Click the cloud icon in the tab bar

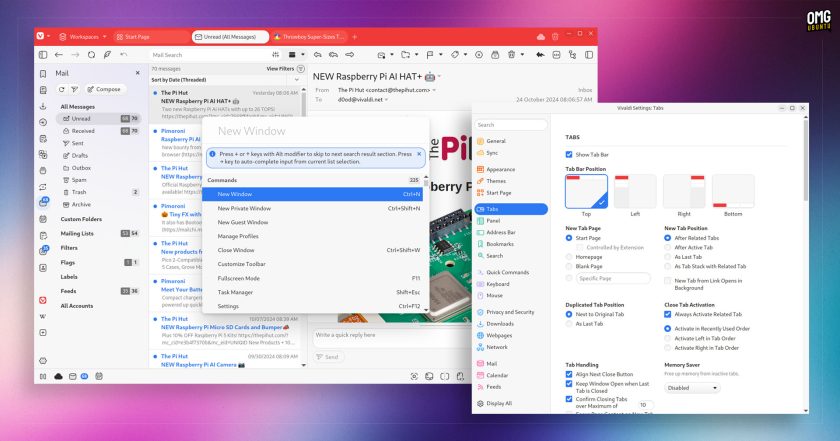tap(541, 36)
